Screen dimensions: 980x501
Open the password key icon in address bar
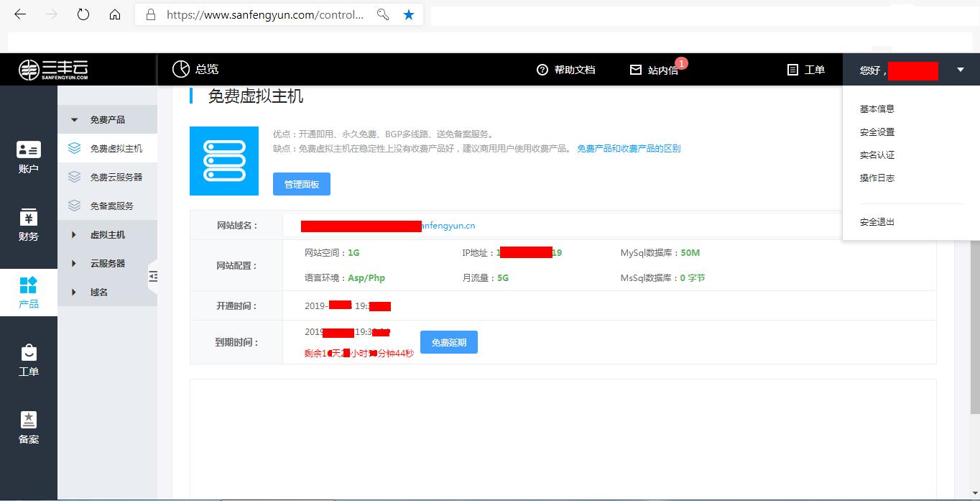[383, 14]
